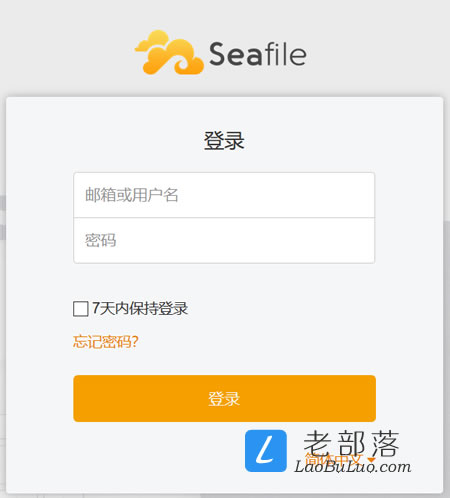Click the 邮箱或用户名 placeholder text
Image resolution: width=450 pixels, height=498 pixels.
point(132,195)
